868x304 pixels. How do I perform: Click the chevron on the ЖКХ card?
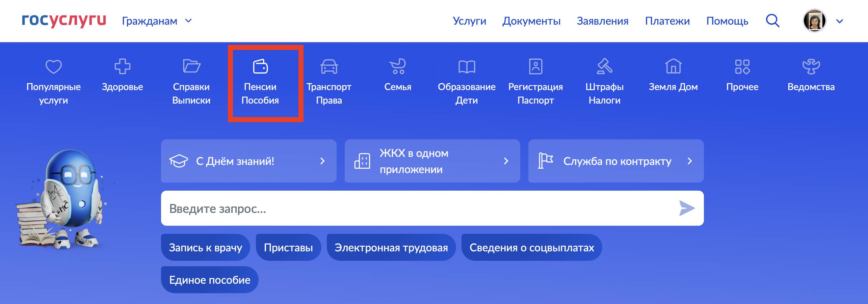[506, 161]
